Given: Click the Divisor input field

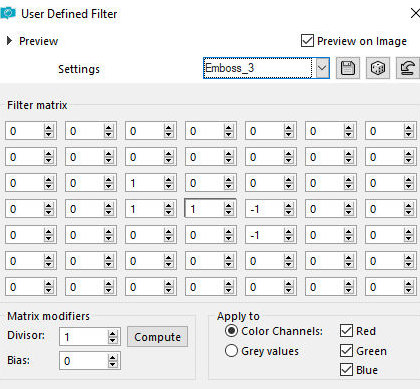Looking at the screenshot, I should pos(84,337).
